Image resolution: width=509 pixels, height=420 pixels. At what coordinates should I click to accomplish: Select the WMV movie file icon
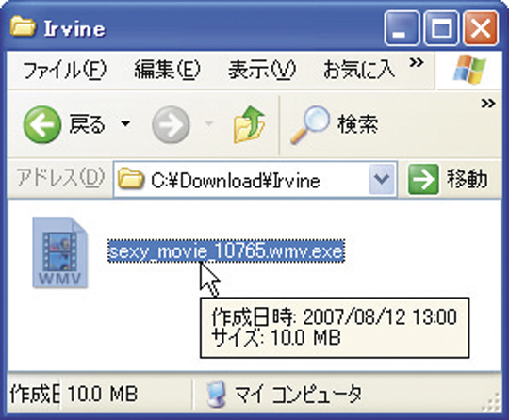coord(60,252)
